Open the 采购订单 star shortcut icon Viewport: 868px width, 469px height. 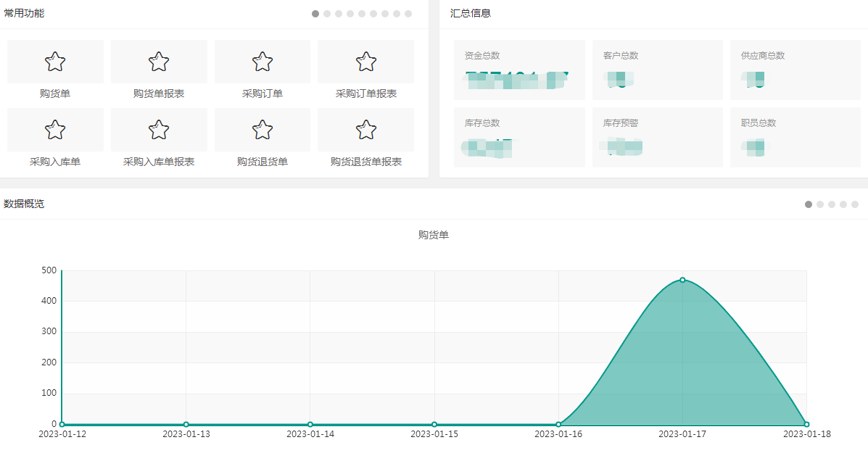pos(263,62)
